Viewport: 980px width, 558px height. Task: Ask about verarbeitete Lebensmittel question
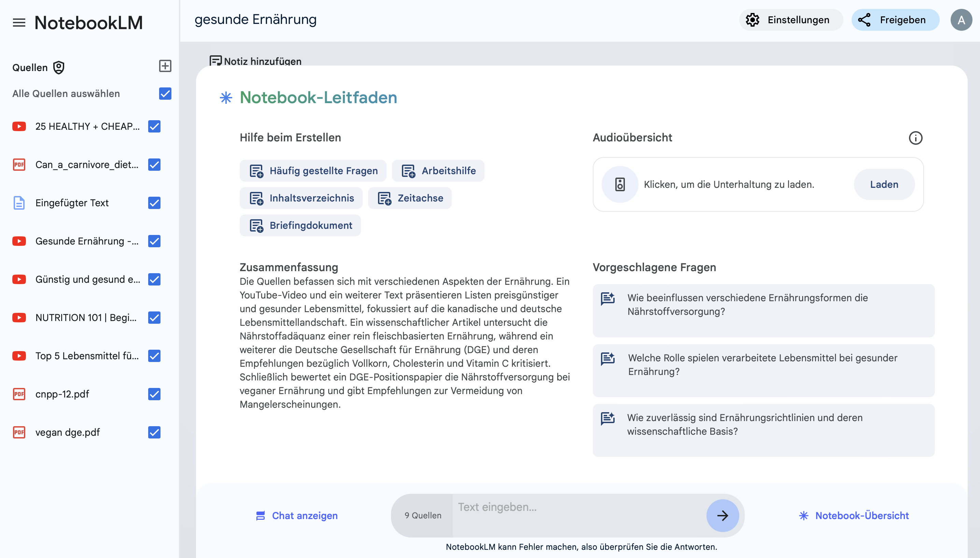click(x=763, y=371)
